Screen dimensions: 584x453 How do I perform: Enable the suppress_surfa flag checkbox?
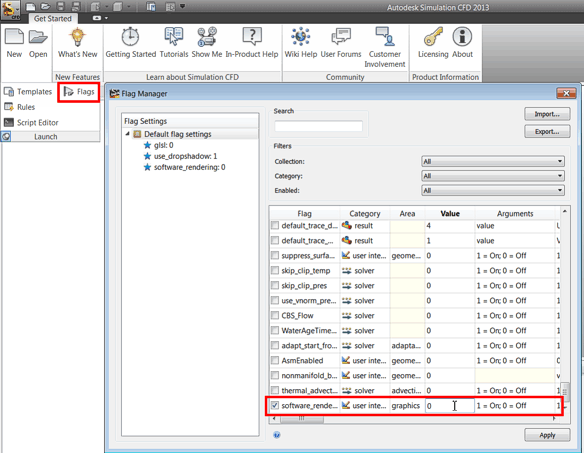pos(275,255)
